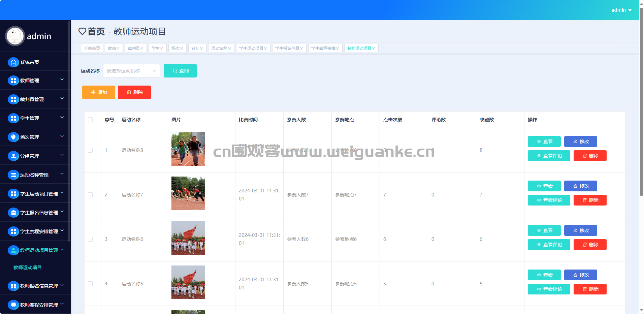Click the admin avatar image

click(15, 36)
